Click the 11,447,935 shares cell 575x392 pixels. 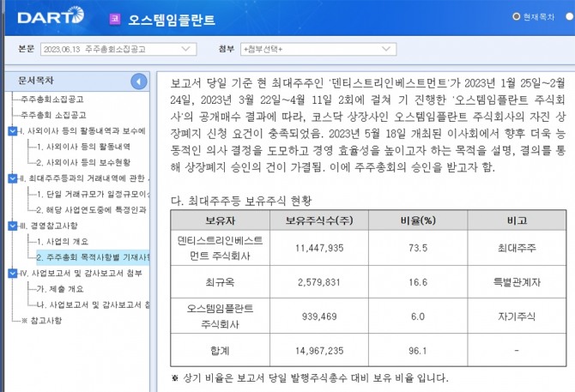tap(319, 248)
